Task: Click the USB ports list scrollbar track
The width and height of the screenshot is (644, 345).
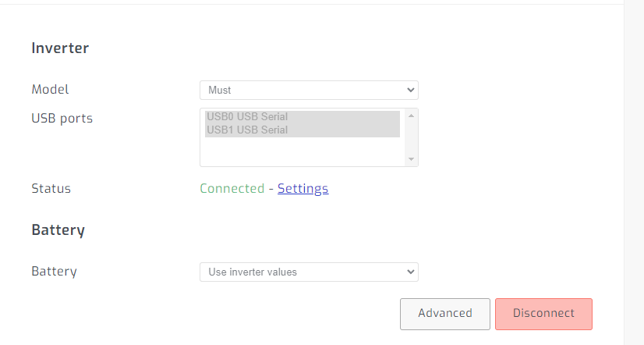Action: pyautogui.click(x=412, y=137)
